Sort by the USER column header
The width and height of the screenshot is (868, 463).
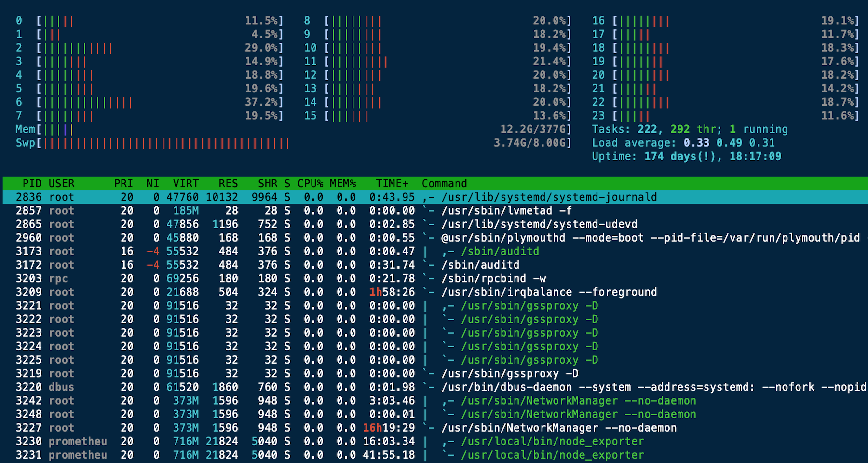coord(61,183)
